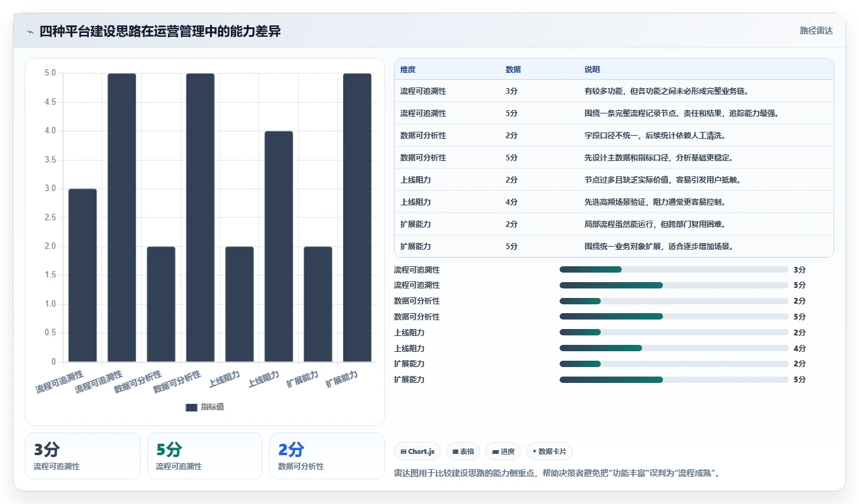Click the 表格 tag chip
Screen dimensions: 859x504
click(x=463, y=451)
